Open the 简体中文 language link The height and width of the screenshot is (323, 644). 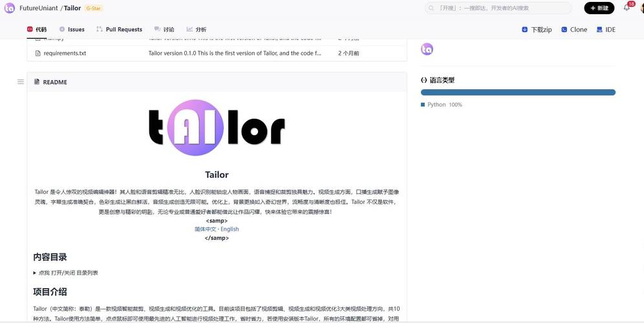[206, 229]
